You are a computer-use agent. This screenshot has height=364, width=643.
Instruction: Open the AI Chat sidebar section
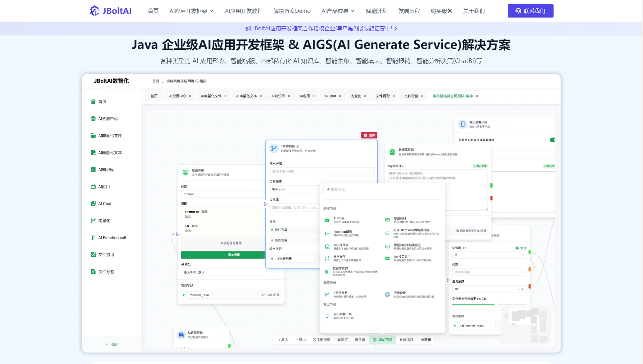pos(105,203)
